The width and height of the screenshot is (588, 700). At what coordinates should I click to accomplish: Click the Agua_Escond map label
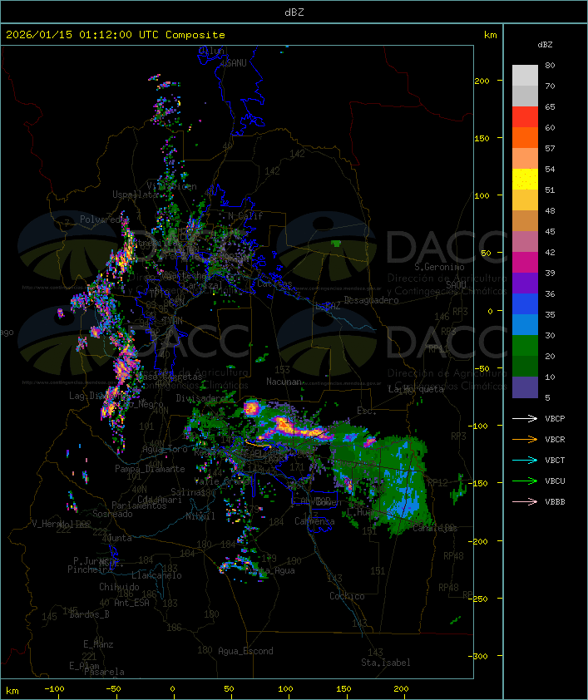[x=245, y=651]
